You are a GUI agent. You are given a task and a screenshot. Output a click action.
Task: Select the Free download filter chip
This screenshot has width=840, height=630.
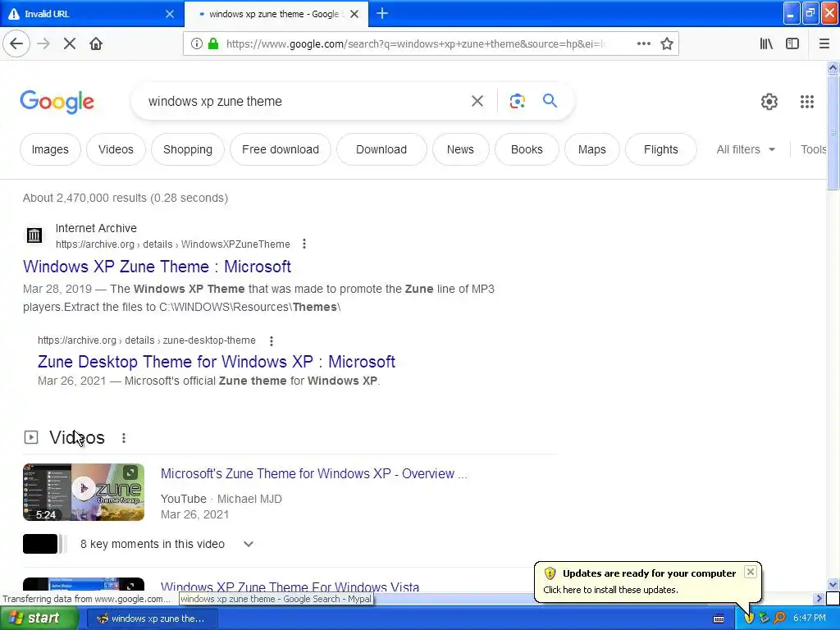click(281, 149)
